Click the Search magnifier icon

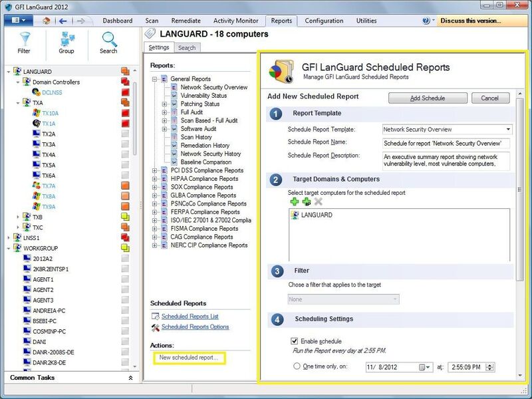(109, 39)
